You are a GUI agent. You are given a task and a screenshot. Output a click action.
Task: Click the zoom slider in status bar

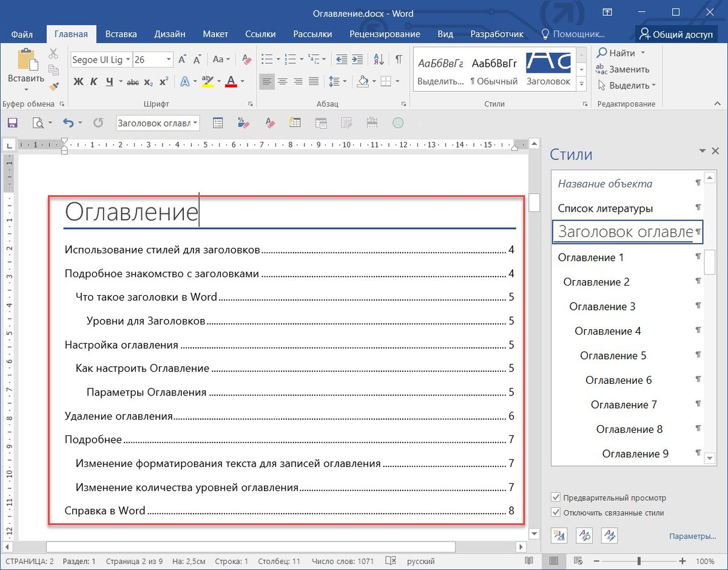(x=638, y=562)
